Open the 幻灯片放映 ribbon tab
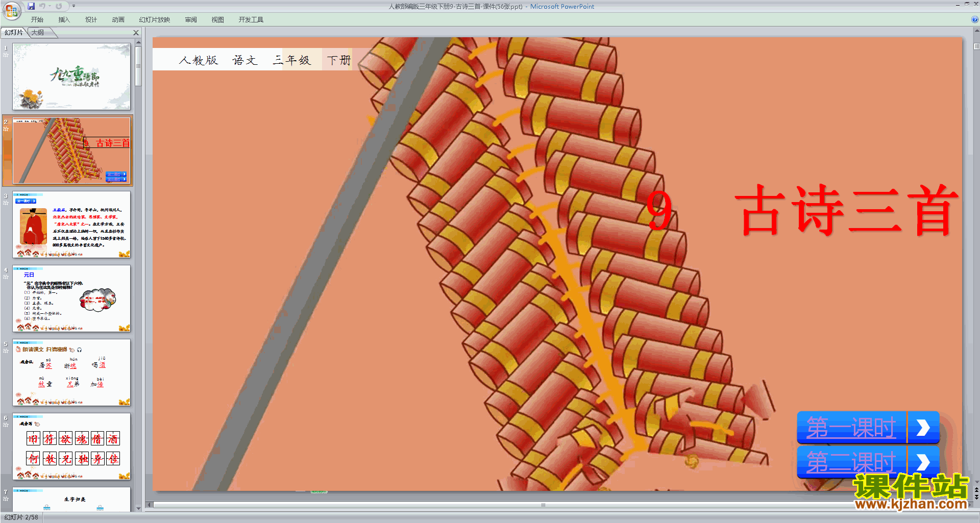This screenshot has width=980, height=523. 155,20
